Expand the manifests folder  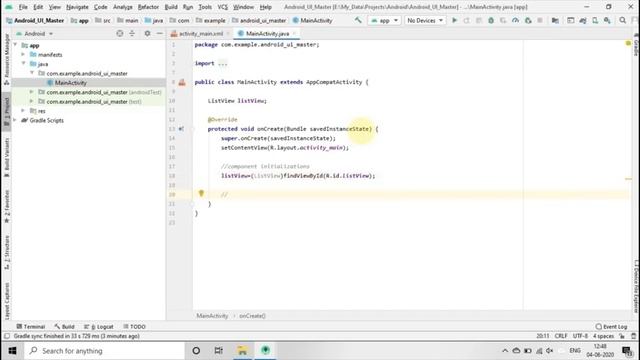click(x=24, y=54)
